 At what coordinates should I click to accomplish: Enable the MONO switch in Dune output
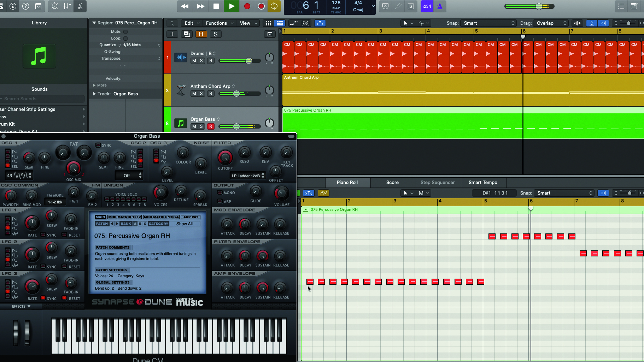coord(220,192)
